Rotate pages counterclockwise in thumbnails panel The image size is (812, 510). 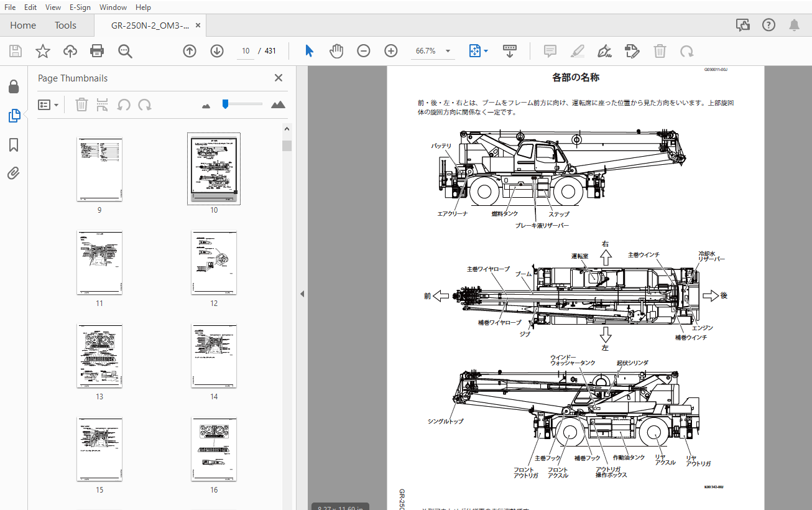(124, 104)
